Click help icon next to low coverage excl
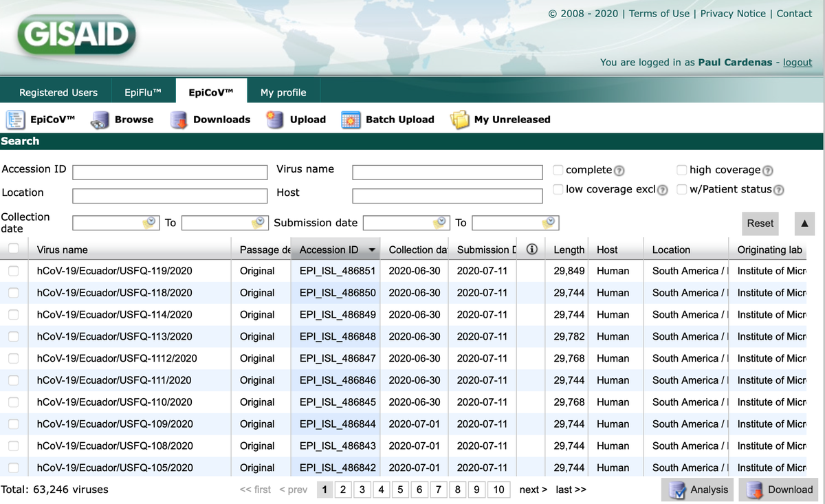825x504 pixels. [663, 190]
